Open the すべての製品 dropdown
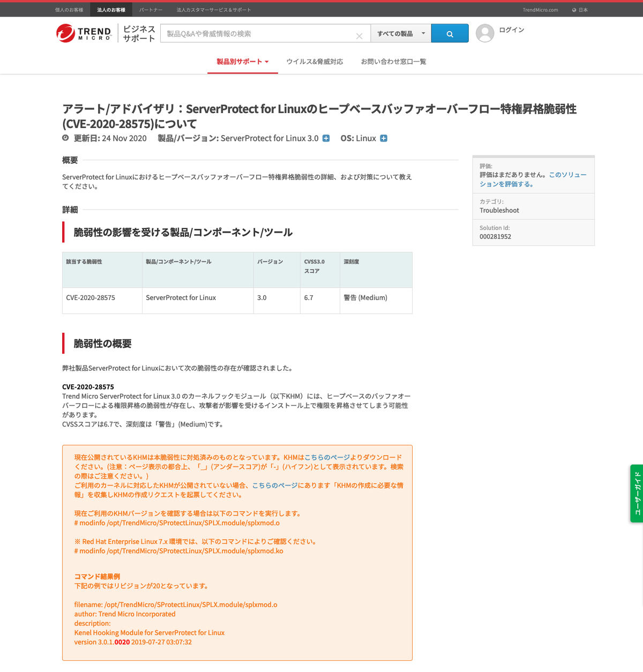 pos(401,33)
